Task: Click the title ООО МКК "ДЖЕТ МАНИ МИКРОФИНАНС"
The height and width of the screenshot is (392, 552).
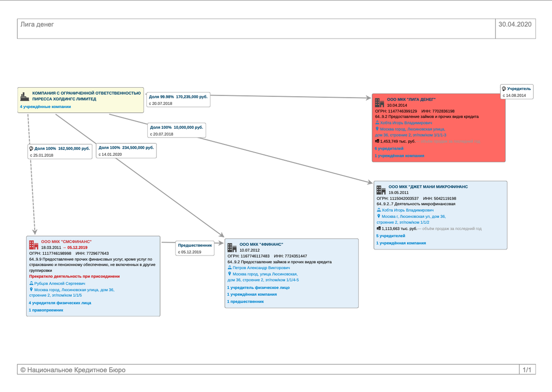Action: tap(428, 187)
